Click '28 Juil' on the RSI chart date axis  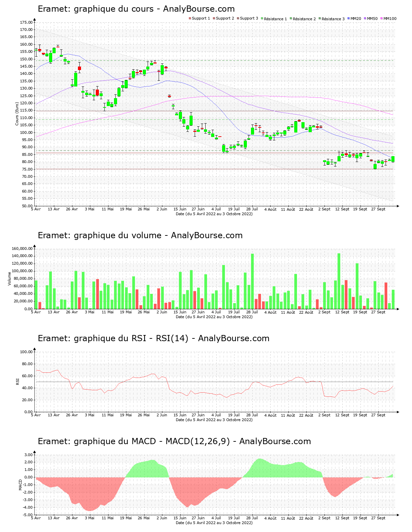click(x=252, y=415)
